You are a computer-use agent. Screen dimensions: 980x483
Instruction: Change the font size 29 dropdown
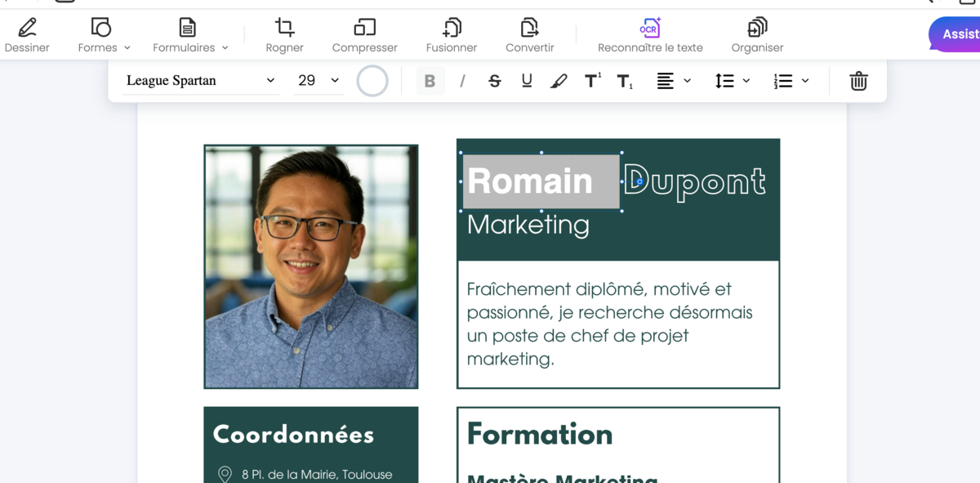click(x=318, y=81)
